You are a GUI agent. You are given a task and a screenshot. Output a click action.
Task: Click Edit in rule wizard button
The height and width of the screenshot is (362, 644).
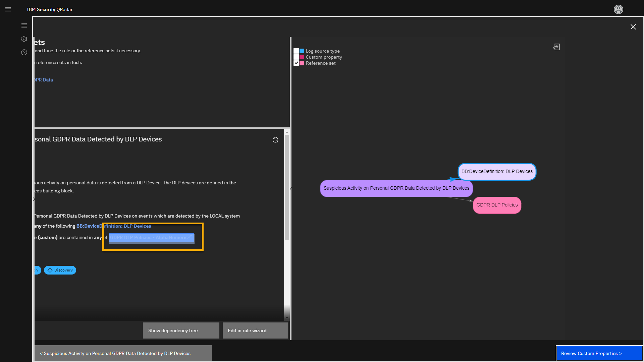pos(255,330)
